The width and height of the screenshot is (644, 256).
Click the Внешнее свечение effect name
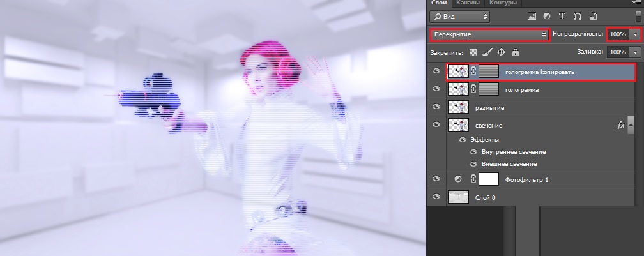(x=509, y=163)
